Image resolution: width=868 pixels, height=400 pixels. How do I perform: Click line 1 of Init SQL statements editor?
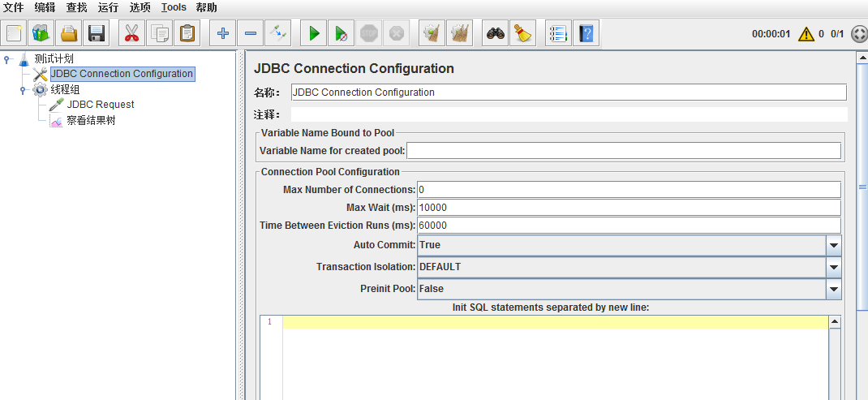[555, 322]
